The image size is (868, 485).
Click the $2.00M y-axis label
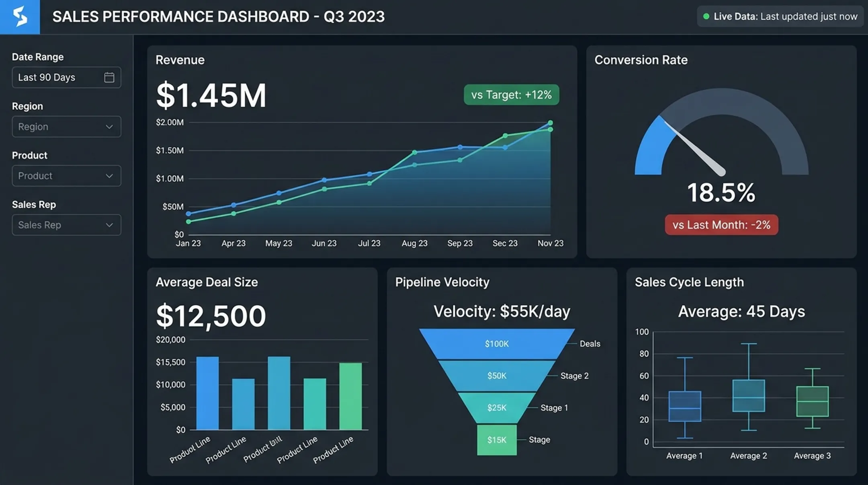coord(170,122)
